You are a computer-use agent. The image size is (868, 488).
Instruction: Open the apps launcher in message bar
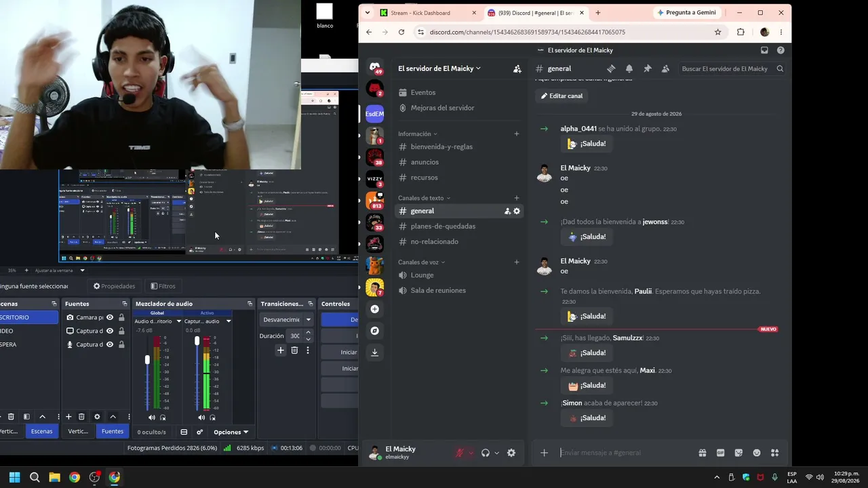(x=775, y=453)
